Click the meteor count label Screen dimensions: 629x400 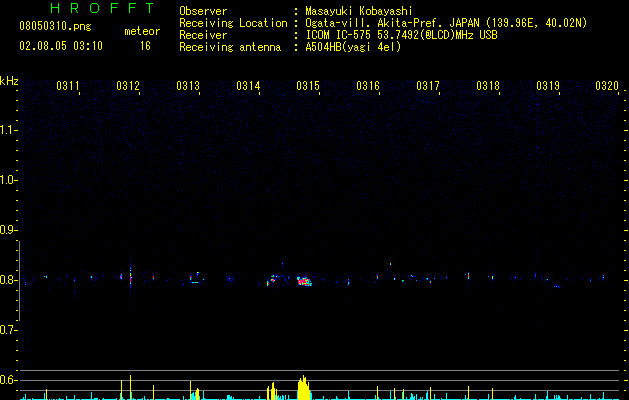pos(142,31)
